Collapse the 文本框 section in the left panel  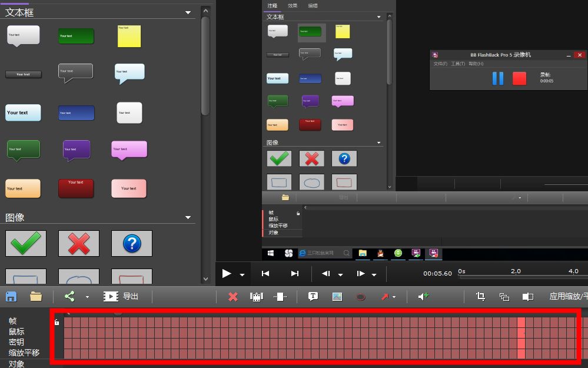pyautogui.click(x=188, y=12)
